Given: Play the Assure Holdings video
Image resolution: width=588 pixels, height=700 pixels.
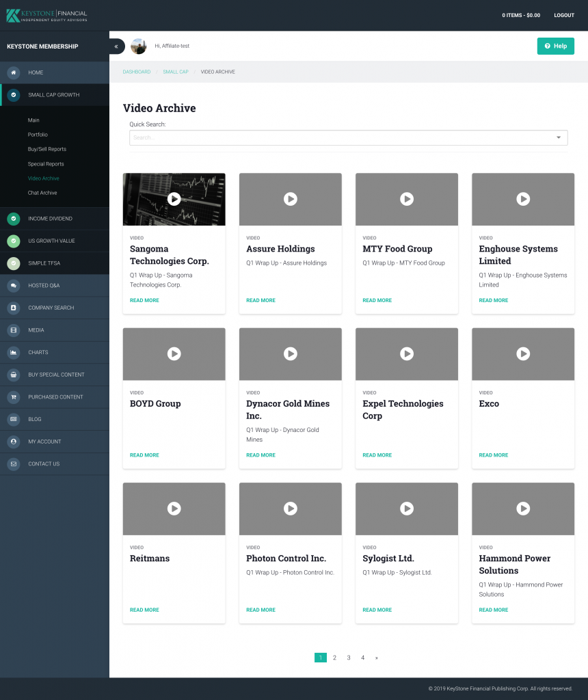Looking at the screenshot, I should pos(291,199).
